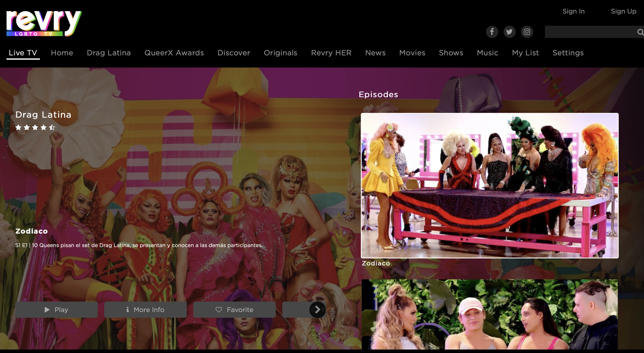This screenshot has width=644, height=353.
Task: Open Revry's Instagram page icon
Action: [x=527, y=32]
